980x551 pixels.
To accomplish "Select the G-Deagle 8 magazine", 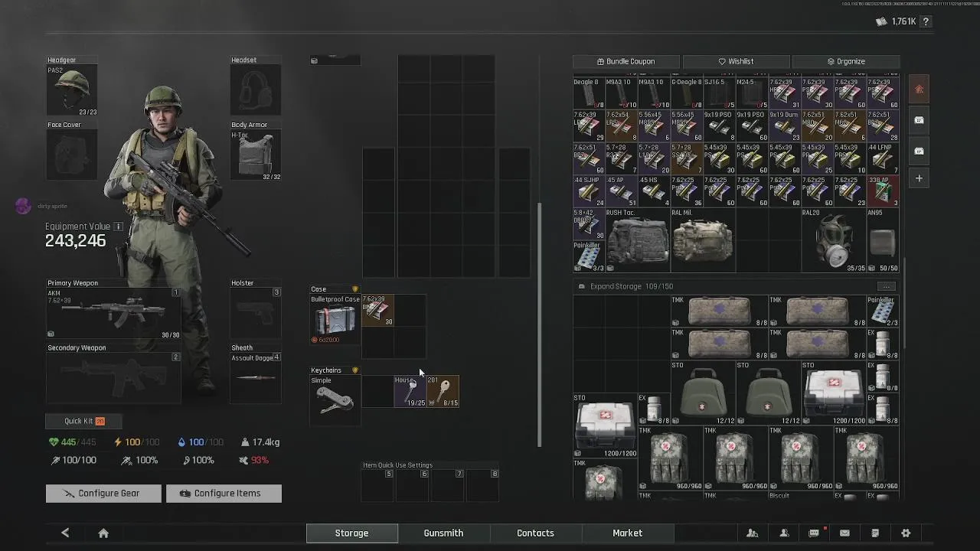I will tap(687, 93).
